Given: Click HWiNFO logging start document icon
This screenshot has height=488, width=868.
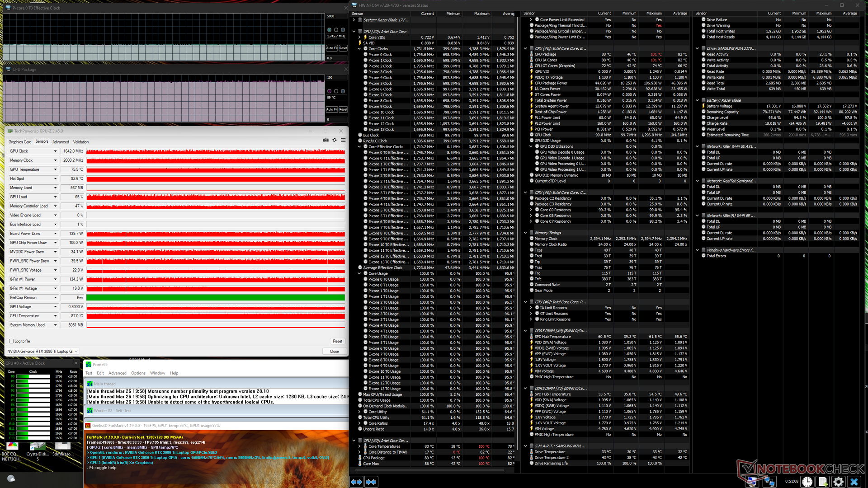Looking at the screenshot, I should [823, 482].
